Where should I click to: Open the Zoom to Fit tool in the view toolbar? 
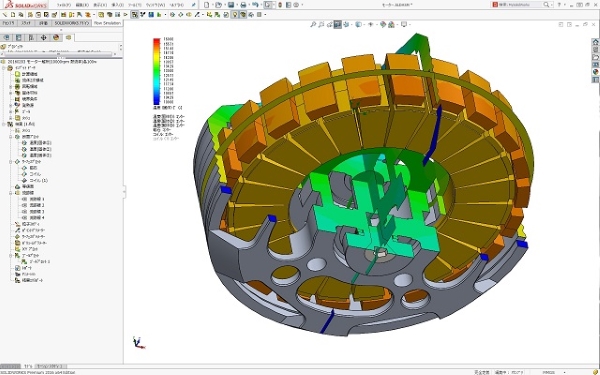(x=313, y=24)
